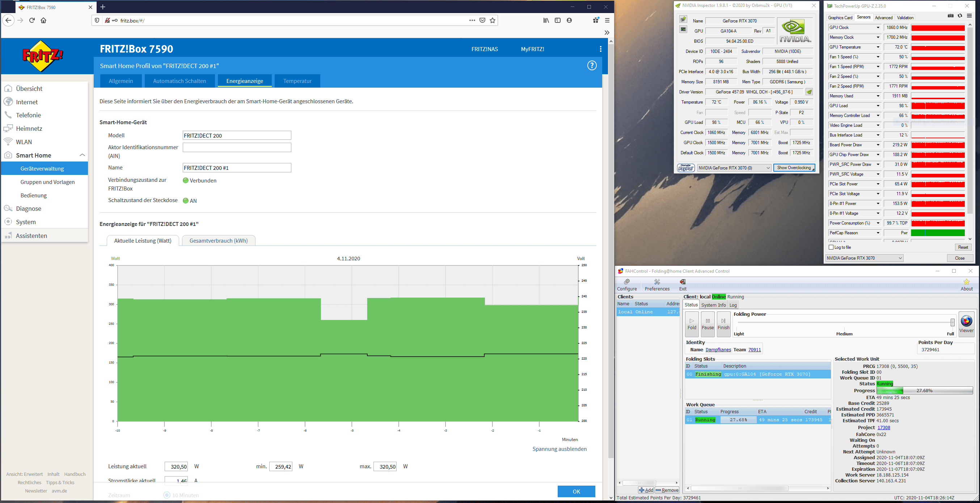Viewport: 980px width, 503px height.
Task: Save to Pocket icon in address bar
Action: coord(482,20)
